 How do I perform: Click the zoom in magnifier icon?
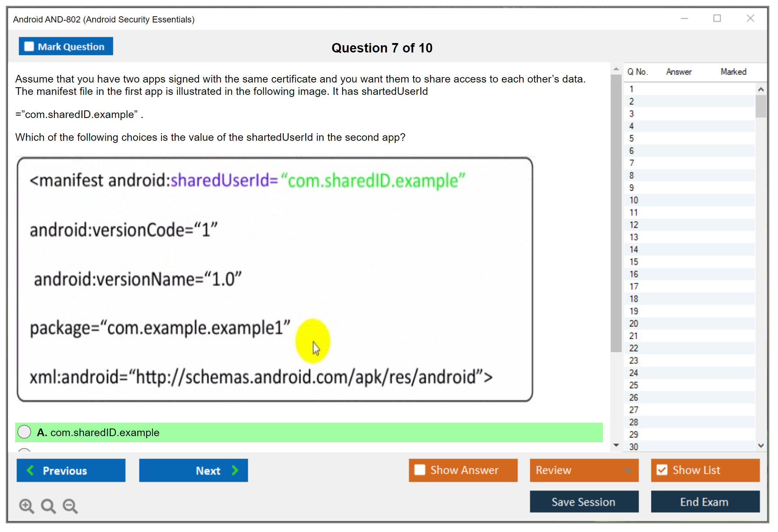click(26, 506)
